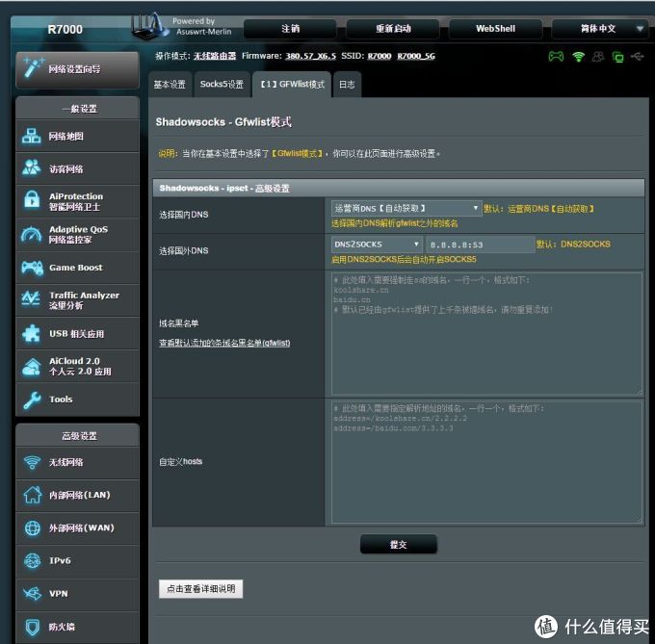Viewport: 655px width, 644px height.
Task: Open AiProtection lock icon
Action: (32, 199)
